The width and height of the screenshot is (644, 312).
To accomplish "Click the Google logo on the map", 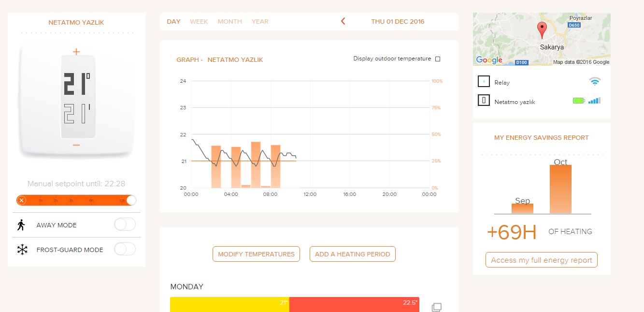I will click(x=489, y=60).
